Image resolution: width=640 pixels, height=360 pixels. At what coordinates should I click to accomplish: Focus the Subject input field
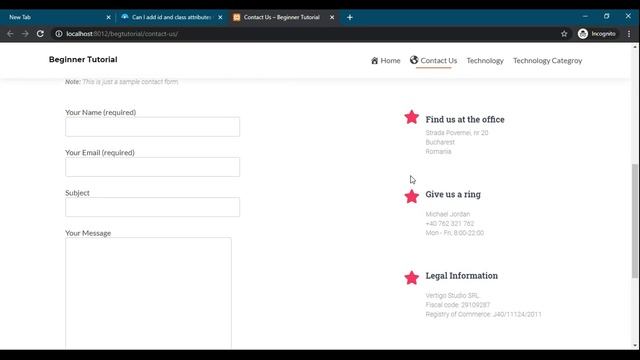(152, 207)
